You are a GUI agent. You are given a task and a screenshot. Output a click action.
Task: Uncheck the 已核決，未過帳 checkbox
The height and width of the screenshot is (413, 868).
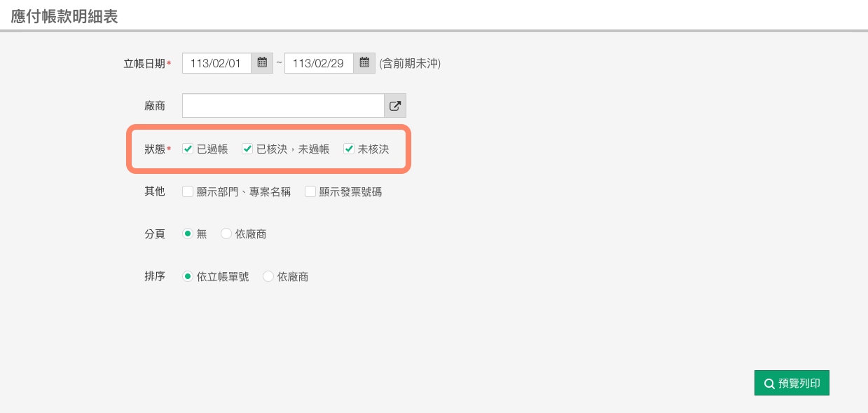pyautogui.click(x=247, y=149)
